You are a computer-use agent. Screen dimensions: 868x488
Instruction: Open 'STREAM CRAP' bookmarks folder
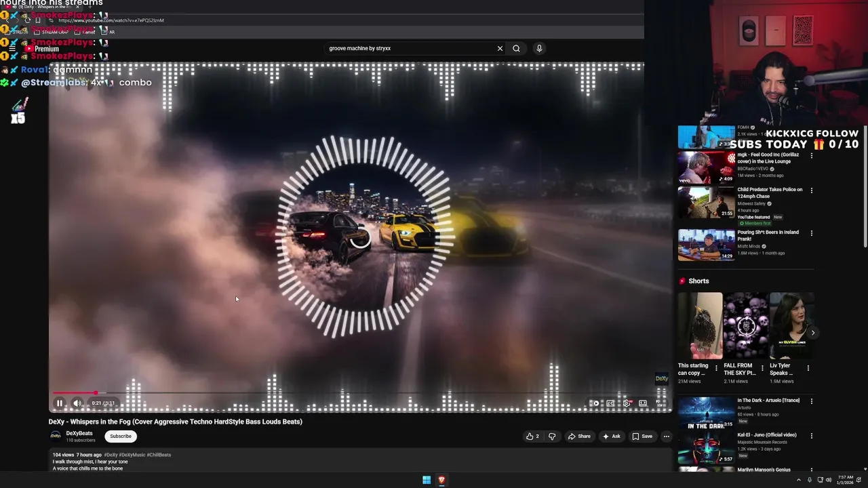pyautogui.click(x=52, y=32)
